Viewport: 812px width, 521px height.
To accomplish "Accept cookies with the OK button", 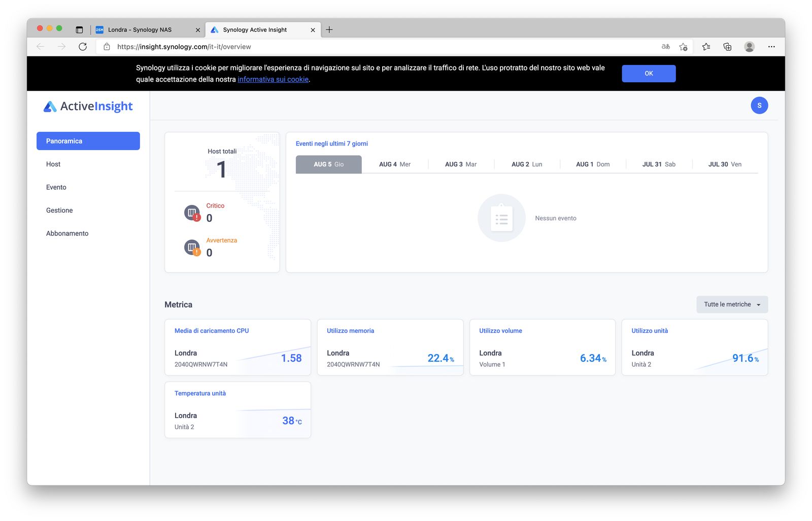I will pyautogui.click(x=649, y=74).
